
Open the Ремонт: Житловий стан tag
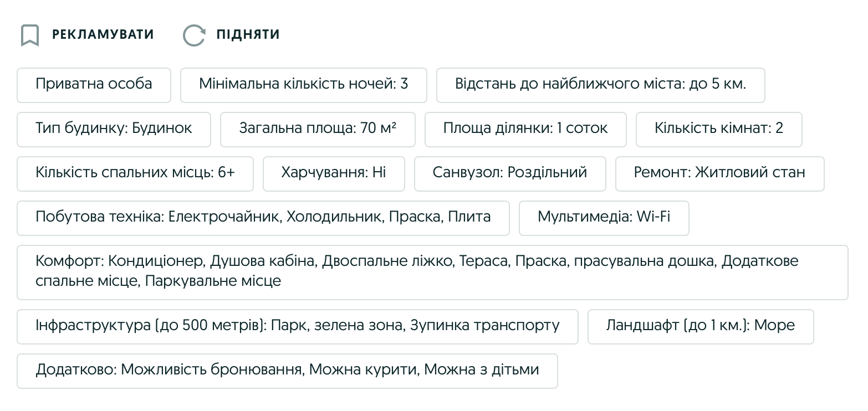pyautogui.click(x=719, y=173)
